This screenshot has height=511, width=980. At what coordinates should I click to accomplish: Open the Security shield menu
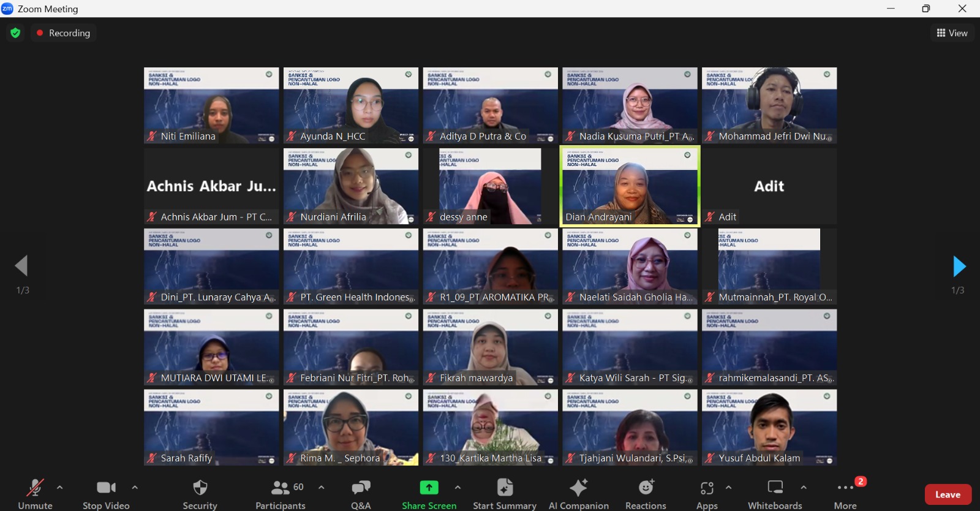200,494
